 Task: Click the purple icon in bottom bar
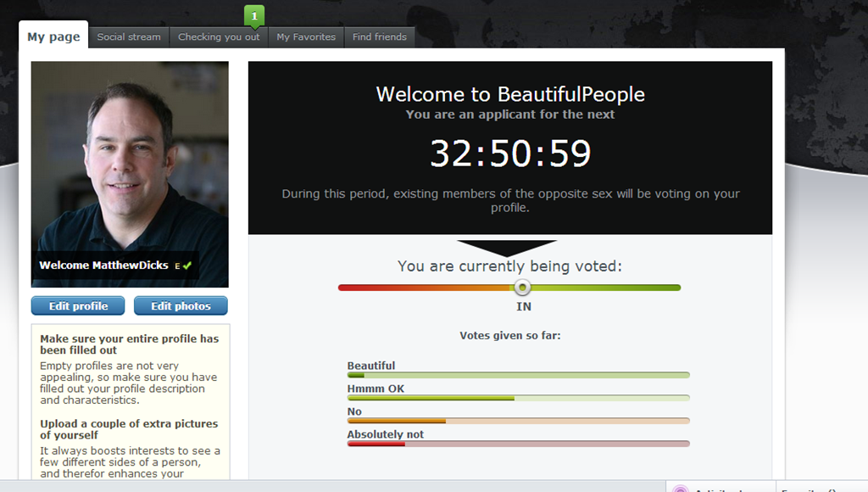681,488
